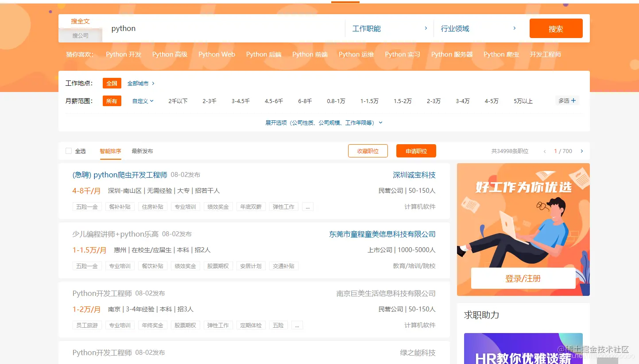Sort results by 智能排序
This screenshot has width=639, height=364.
(x=110, y=151)
